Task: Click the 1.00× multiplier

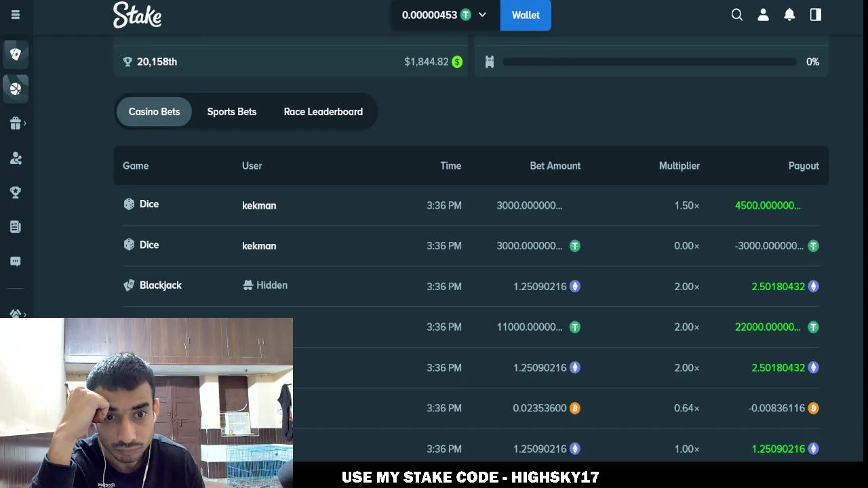Action: (x=687, y=449)
